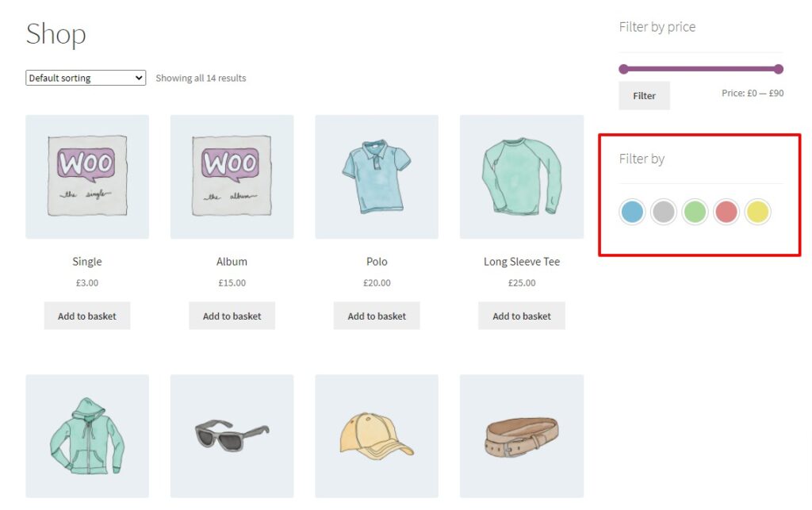Select the blue color swatch filter
This screenshot has width=812, height=510.
coord(632,212)
